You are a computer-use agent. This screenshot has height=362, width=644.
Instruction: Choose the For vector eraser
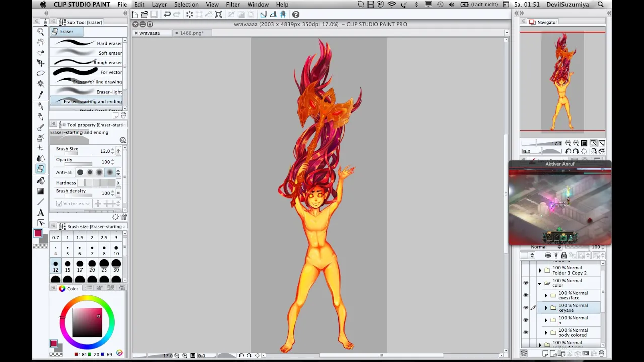87,72
